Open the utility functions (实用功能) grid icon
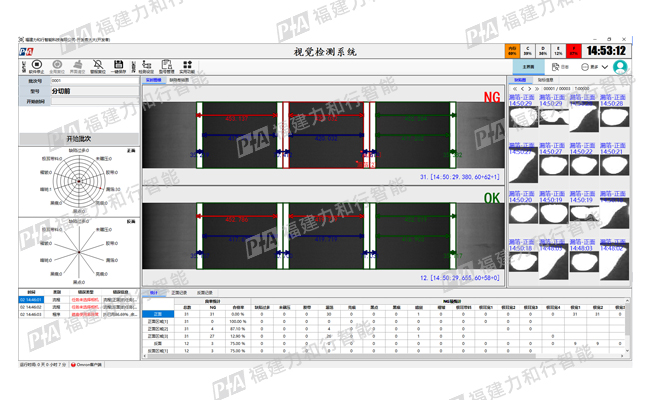The image size is (650, 400). coord(187,67)
